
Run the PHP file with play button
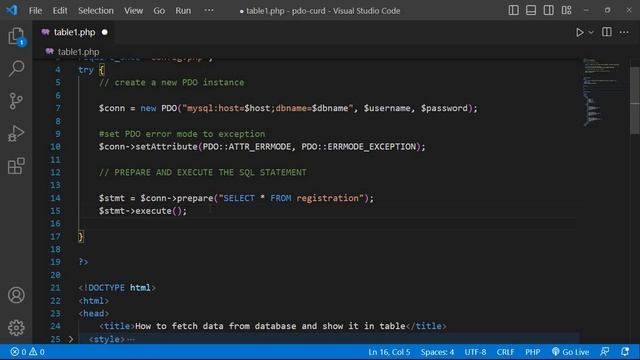click(x=580, y=32)
